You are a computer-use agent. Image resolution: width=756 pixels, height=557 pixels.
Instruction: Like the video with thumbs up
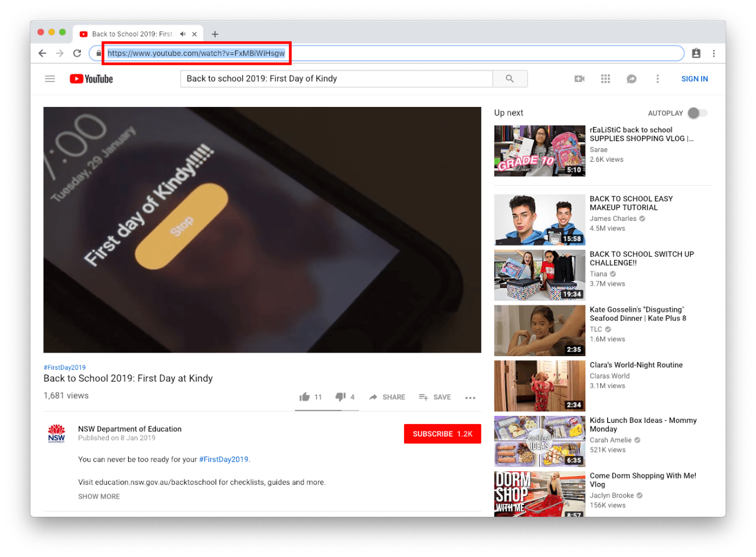click(x=305, y=397)
